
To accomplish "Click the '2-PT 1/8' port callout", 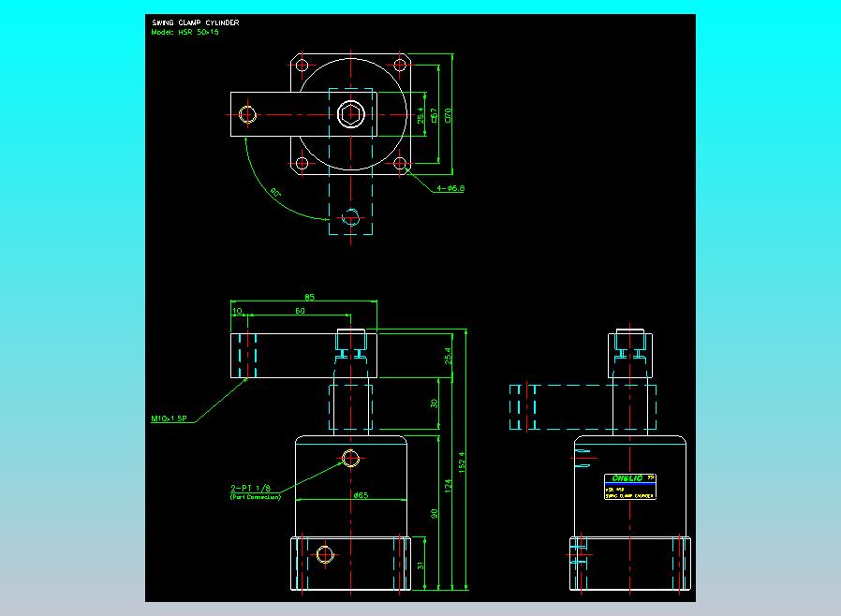I will click(250, 488).
